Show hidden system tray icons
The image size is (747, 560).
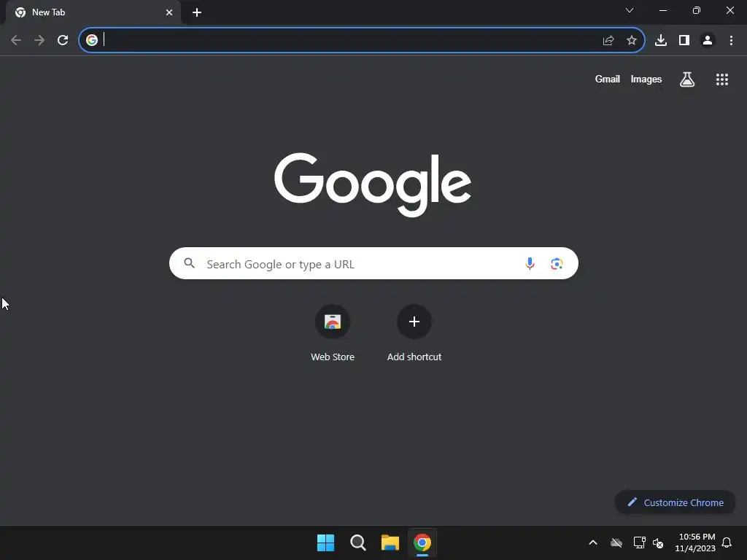point(593,542)
